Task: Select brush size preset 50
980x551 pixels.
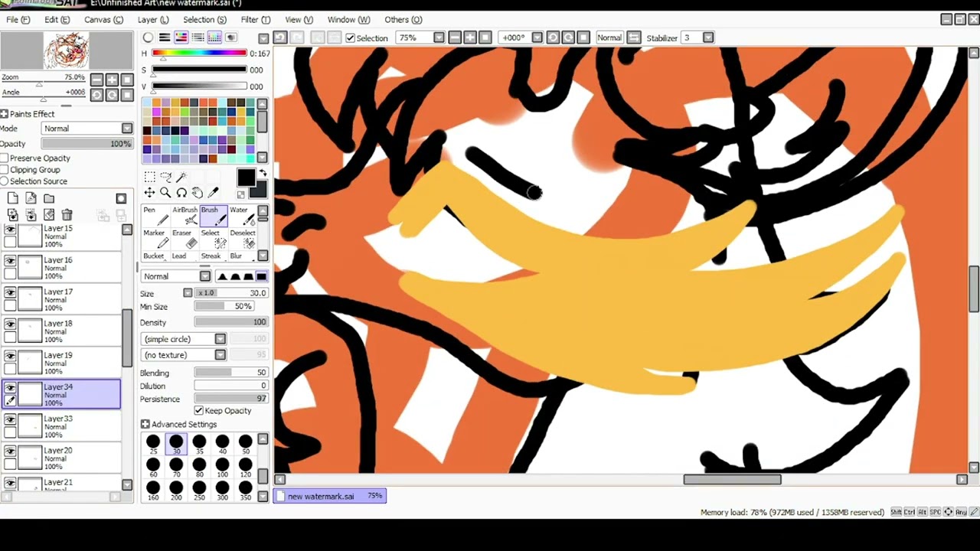Action: [245, 444]
